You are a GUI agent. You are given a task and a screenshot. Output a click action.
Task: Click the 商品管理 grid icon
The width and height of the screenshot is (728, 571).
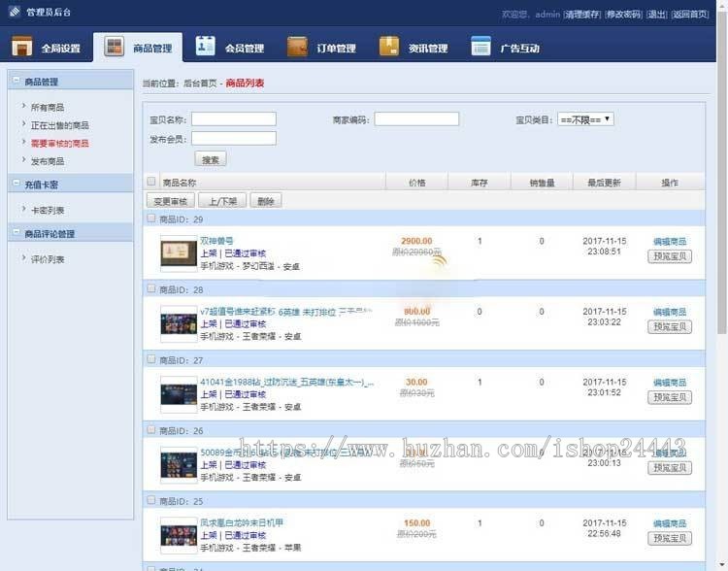[x=114, y=46]
